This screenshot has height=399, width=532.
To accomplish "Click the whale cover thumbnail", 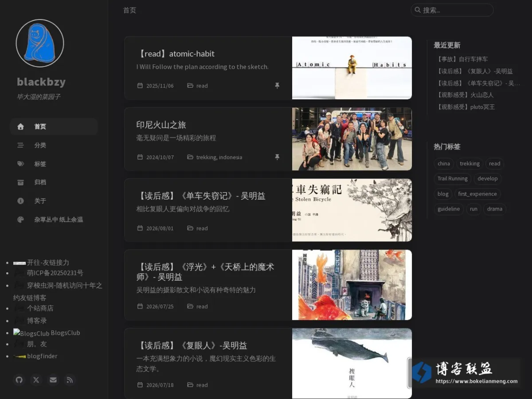I will click(x=352, y=364).
